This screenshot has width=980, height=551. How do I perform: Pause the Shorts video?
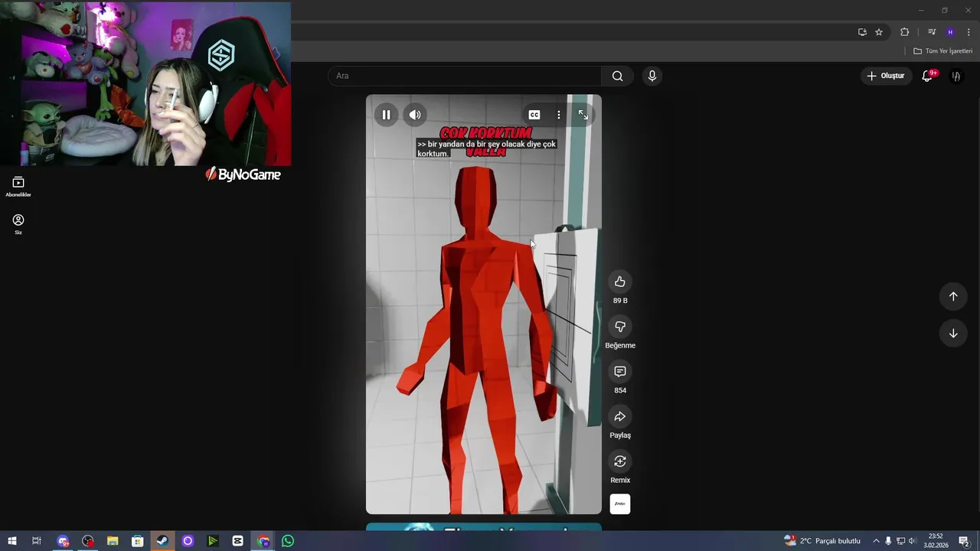pos(387,115)
